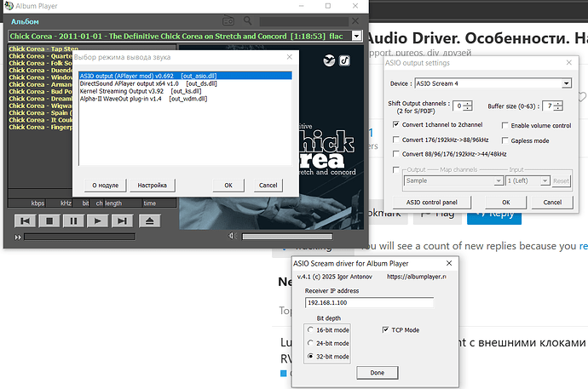Pause playback using the pause button
This screenshot has width=588, height=389.
point(73,221)
